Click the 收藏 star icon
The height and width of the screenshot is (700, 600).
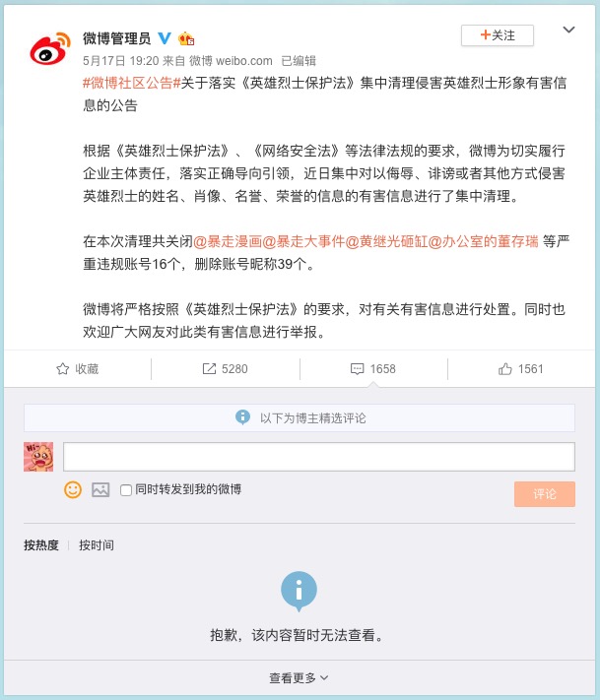(x=62, y=369)
